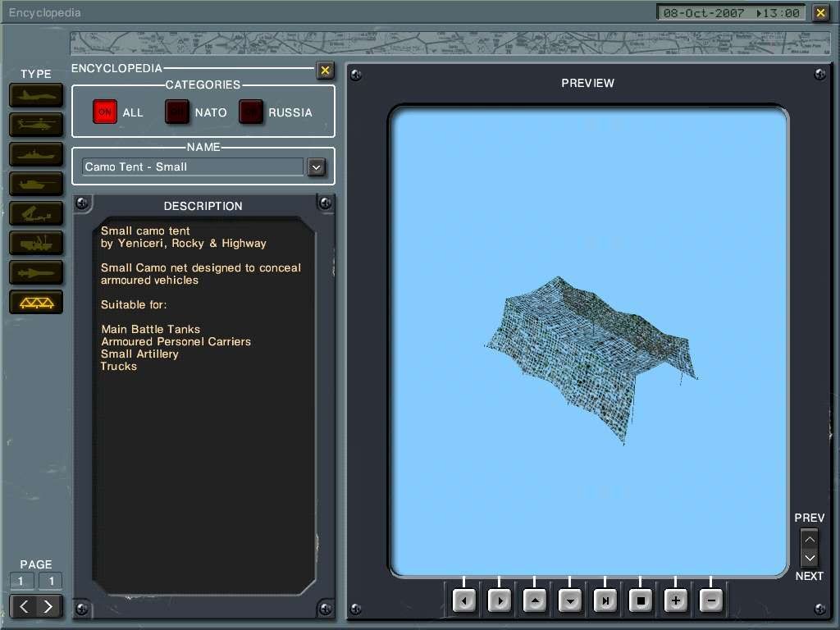840x630 pixels.
Task: Toggle the ALL categories switch
Action: (105, 112)
